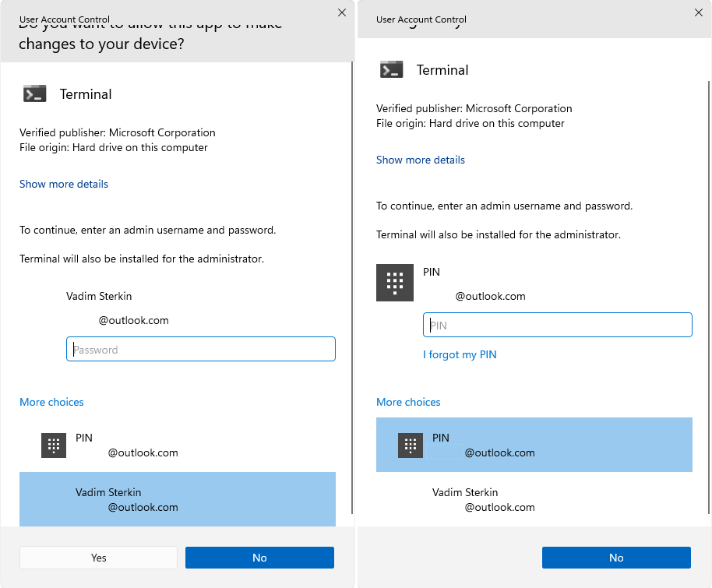Click the PIN dialog vertical scrollbar
712x588 pixels.
(x=709, y=298)
